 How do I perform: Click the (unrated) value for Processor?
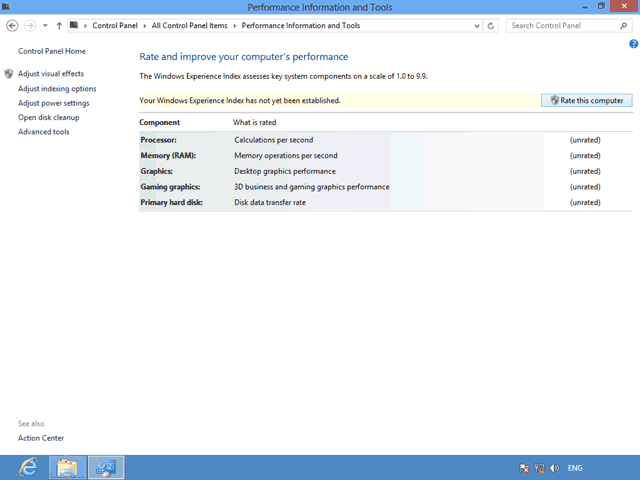coord(585,140)
